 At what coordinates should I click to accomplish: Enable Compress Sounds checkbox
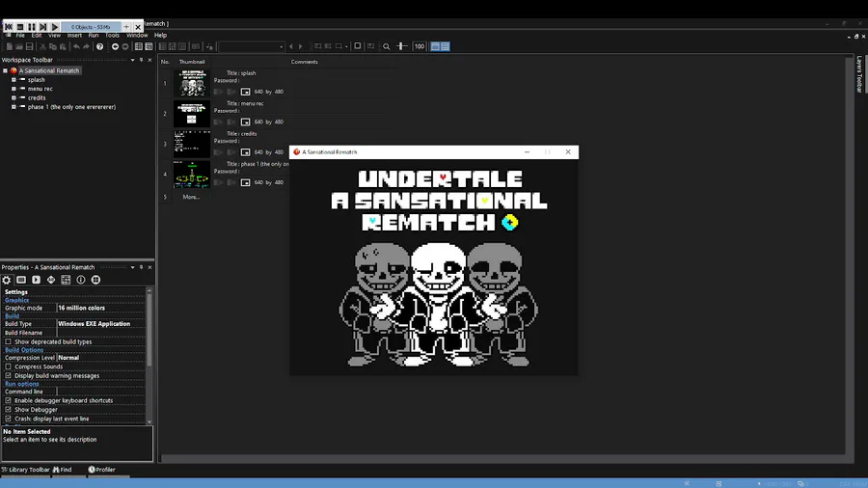9,366
